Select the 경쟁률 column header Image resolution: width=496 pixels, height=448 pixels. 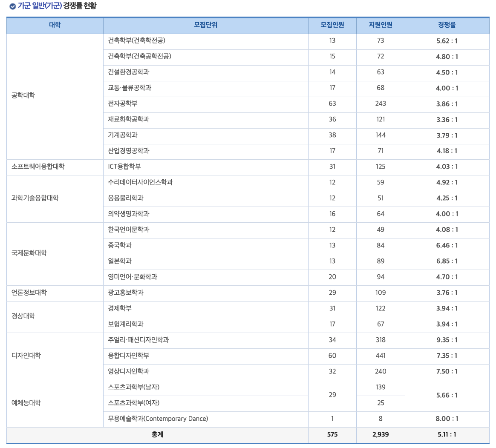(x=447, y=26)
